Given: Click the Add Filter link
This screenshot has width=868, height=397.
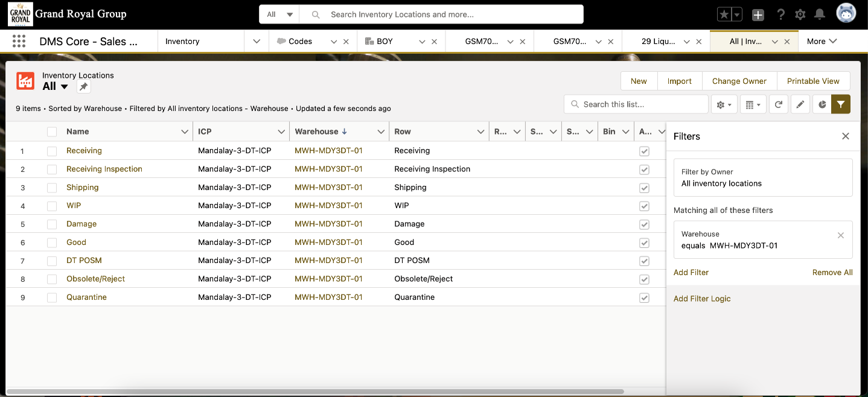Looking at the screenshot, I should pos(691,273).
